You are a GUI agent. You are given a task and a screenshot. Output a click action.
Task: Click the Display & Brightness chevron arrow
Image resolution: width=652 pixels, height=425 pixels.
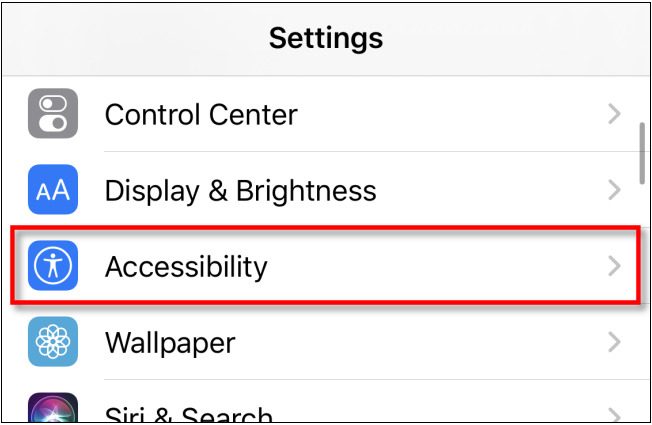pos(615,190)
